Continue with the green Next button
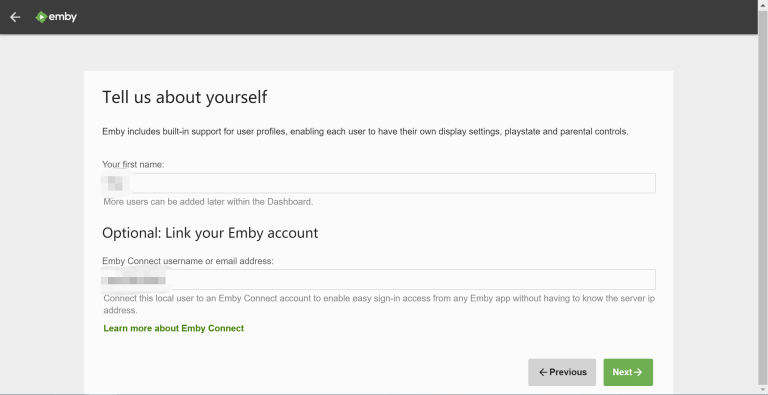768x395 pixels. (x=628, y=372)
